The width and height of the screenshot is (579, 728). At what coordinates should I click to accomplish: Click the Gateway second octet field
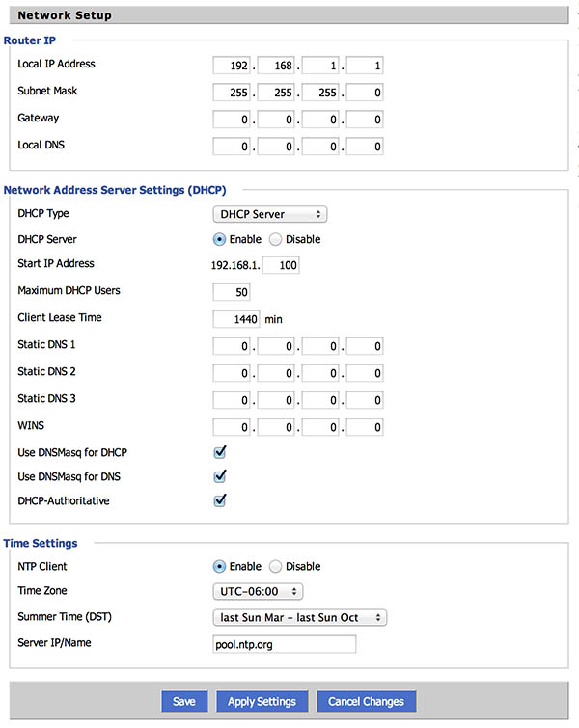pyautogui.click(x=276, y=120)
